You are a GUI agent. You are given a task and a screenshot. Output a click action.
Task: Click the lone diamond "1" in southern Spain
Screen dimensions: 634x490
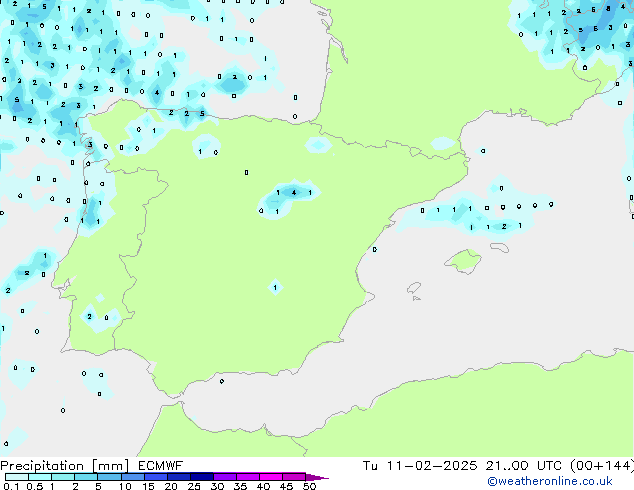pyautogui.click(x=275, y=288)
